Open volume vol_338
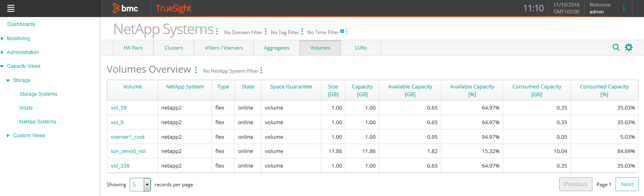Viewport: 644px width, 196px height. 120,166
